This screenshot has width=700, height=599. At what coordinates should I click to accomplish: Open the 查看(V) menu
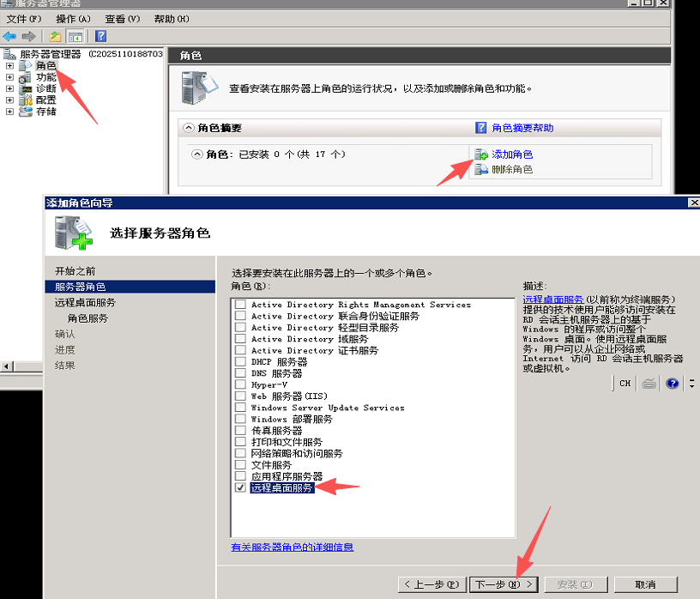tap(122, 19)
